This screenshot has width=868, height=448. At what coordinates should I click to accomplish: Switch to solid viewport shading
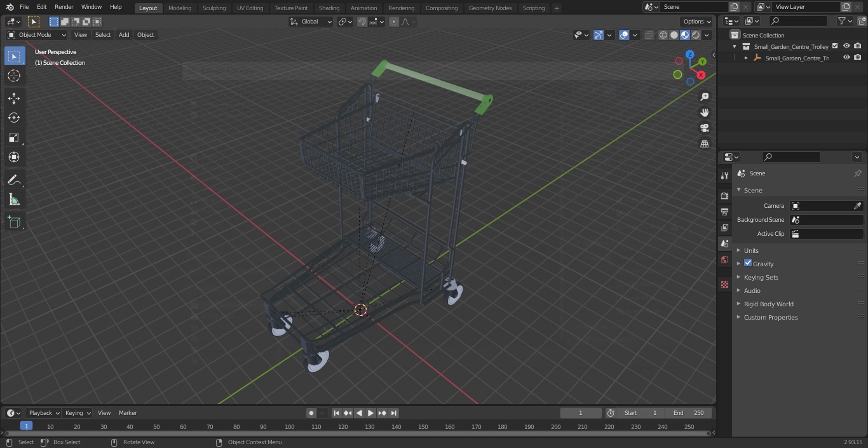(x=674, y=35)
